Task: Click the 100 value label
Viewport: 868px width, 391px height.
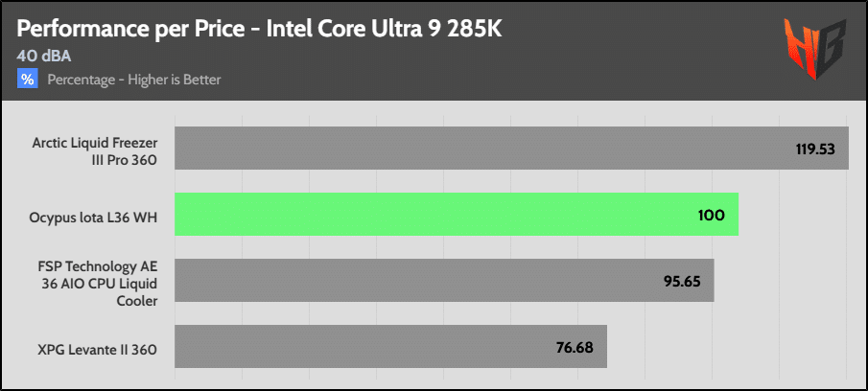Action: (x=712, y=216)
